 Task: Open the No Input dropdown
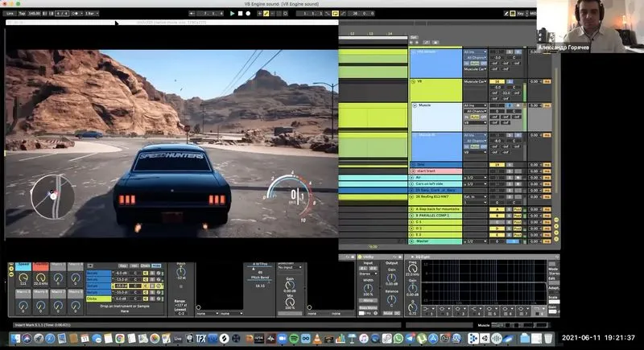point(290,267)
